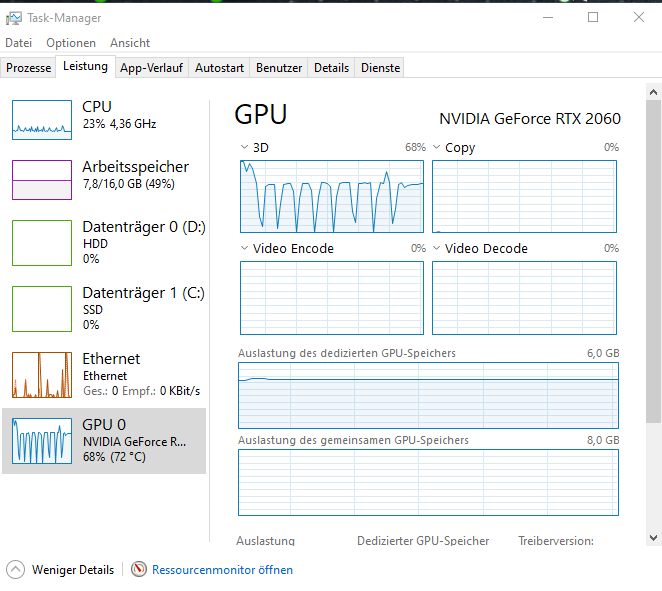The width and height of the screenshot is (662, 591).
Task: Click the 68% value beside 3D
Action: pos(415,147)
